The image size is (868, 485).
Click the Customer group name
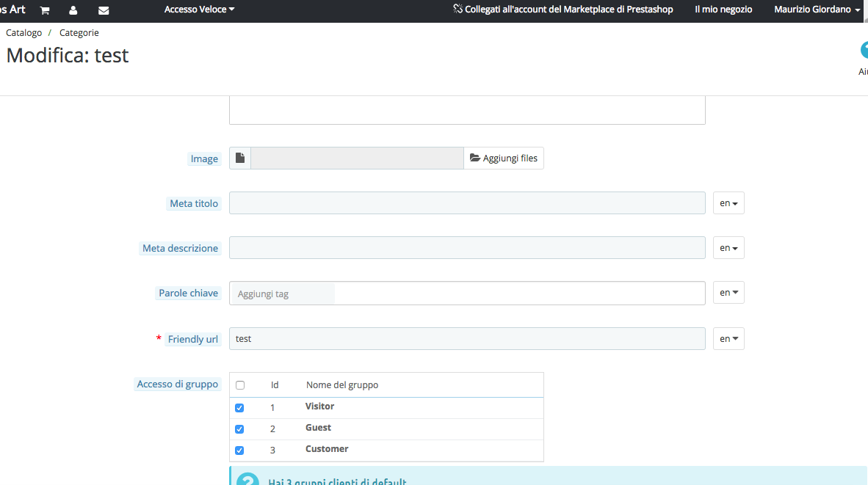[x=327, y=449]
